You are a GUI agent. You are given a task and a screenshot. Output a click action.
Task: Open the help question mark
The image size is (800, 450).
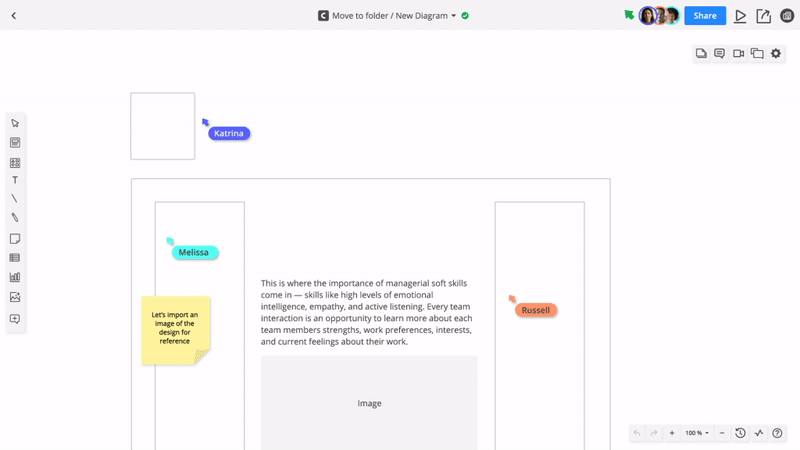pos(777,433)
